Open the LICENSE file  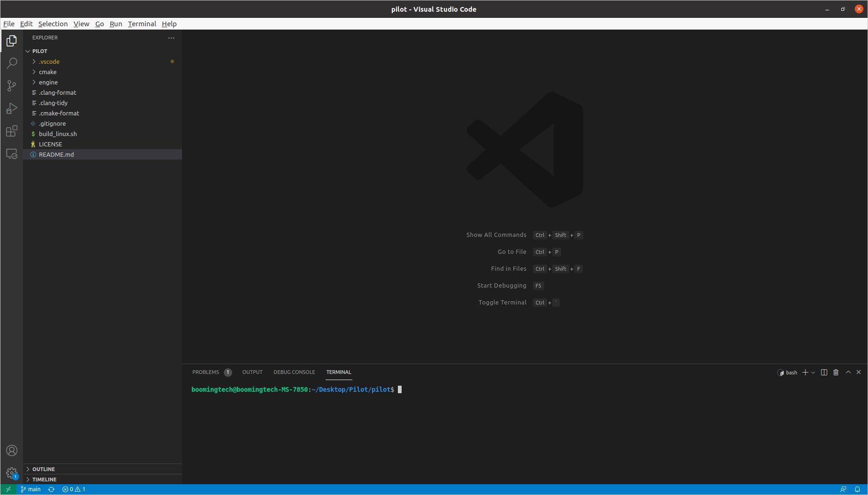(x=102, y=144)
